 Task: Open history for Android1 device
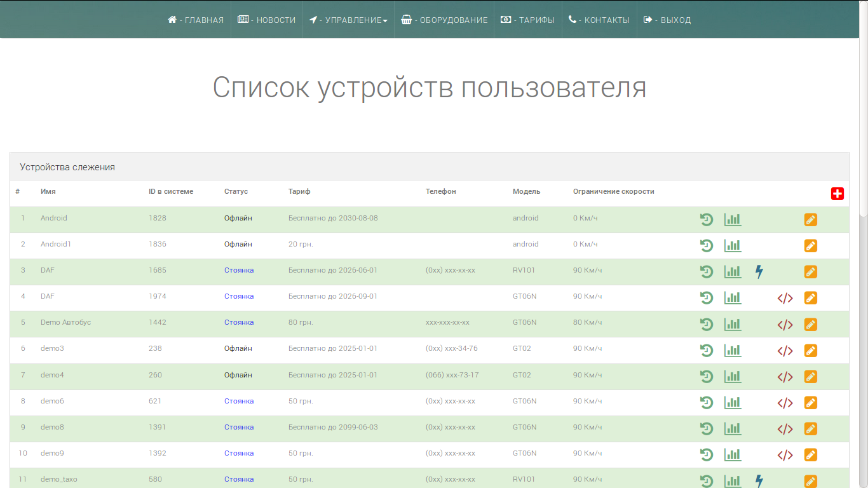[x=707, y=246]
